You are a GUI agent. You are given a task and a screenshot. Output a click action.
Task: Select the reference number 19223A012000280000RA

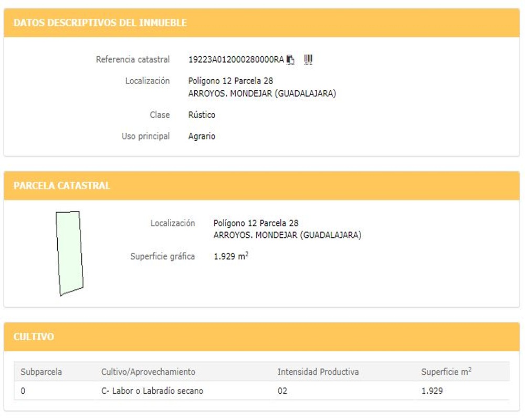click(236, 60)
